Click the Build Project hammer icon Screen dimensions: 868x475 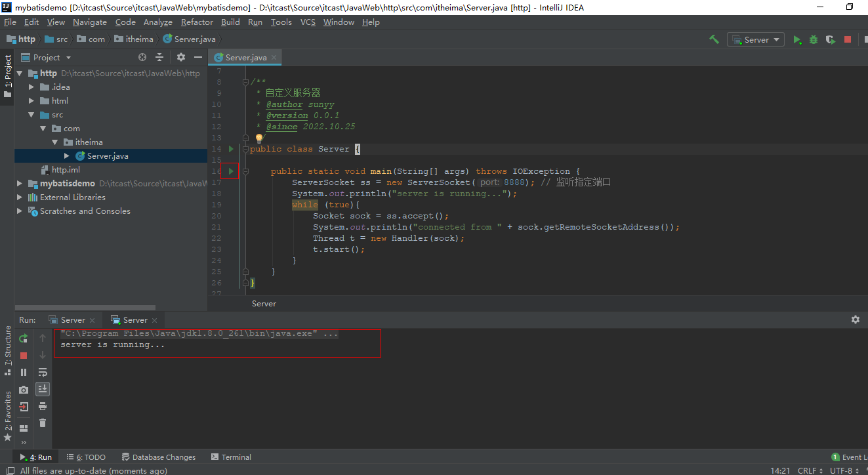click(714, 39)
